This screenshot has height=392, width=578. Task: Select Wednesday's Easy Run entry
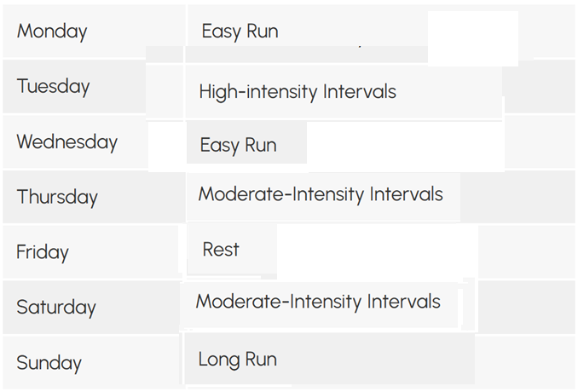[239, 145]
